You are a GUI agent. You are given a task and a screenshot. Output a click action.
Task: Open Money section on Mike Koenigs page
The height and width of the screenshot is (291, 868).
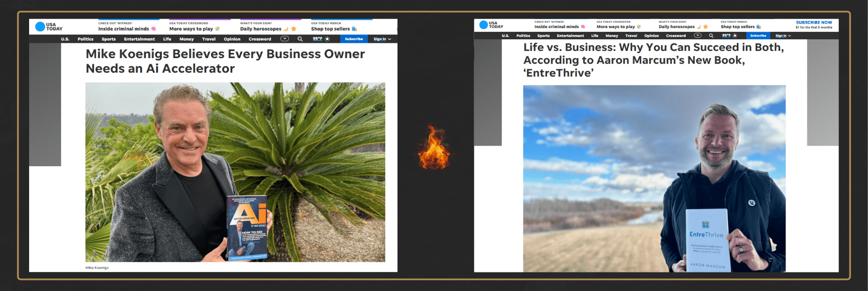pyautogui.click(x=186, y=39)
